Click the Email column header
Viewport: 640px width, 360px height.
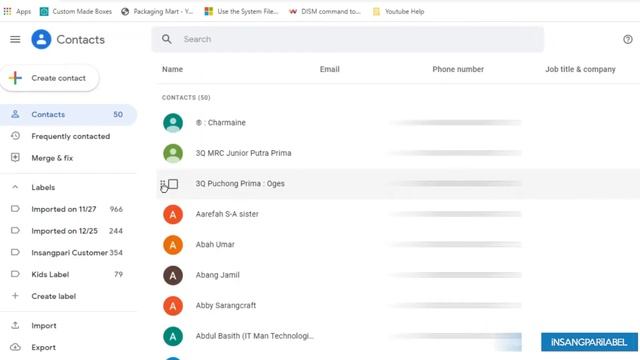click(329, 69)
